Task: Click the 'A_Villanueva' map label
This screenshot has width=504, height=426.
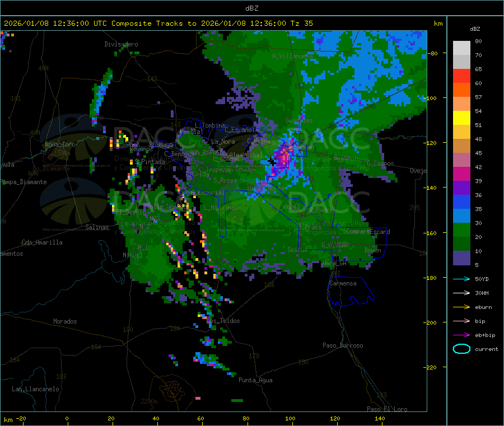Action: 292,56
